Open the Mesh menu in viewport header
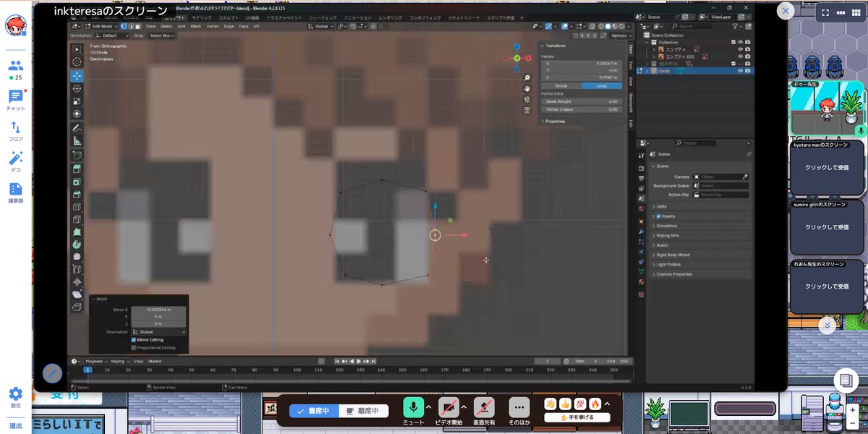 click(x=197, y=26)
